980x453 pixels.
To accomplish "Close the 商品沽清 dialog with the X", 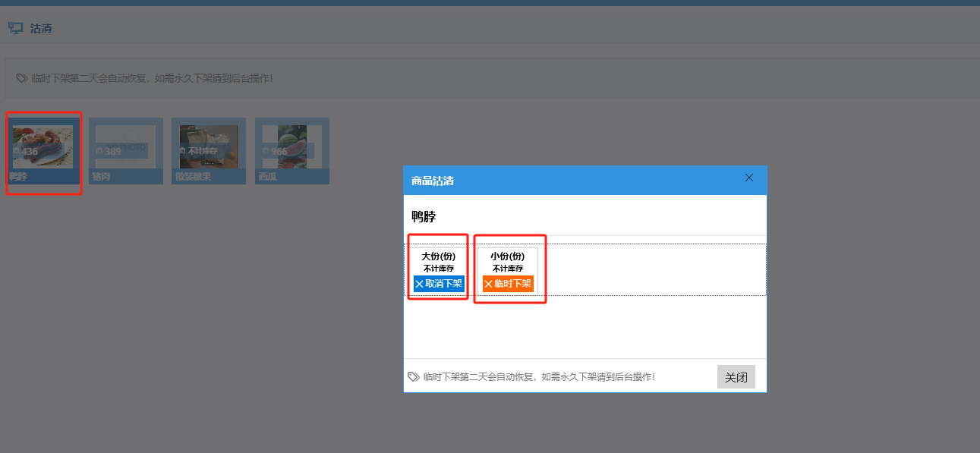I will point(749,178).
